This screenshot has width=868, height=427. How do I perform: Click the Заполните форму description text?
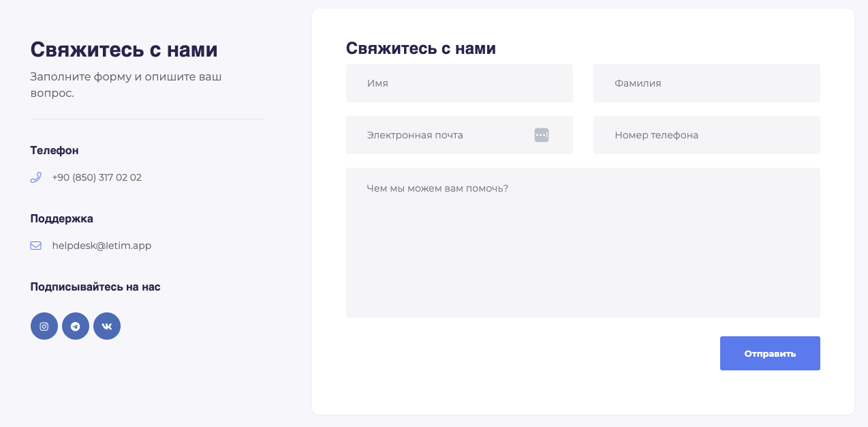point(125,84)
